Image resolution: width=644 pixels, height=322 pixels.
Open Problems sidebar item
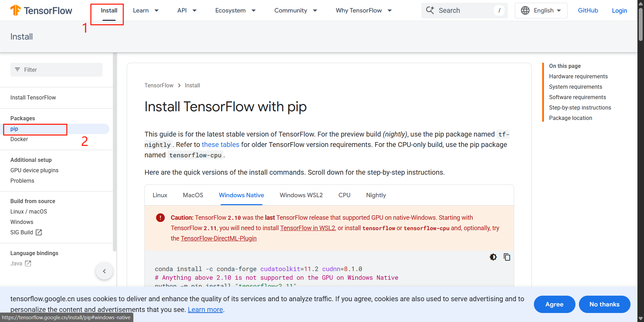point(22,181)
